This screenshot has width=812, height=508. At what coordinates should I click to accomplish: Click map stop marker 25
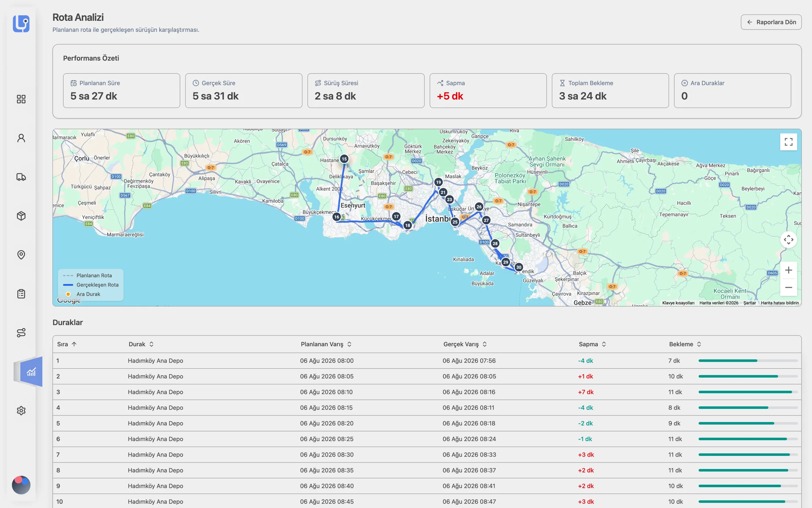click(455, 222)
